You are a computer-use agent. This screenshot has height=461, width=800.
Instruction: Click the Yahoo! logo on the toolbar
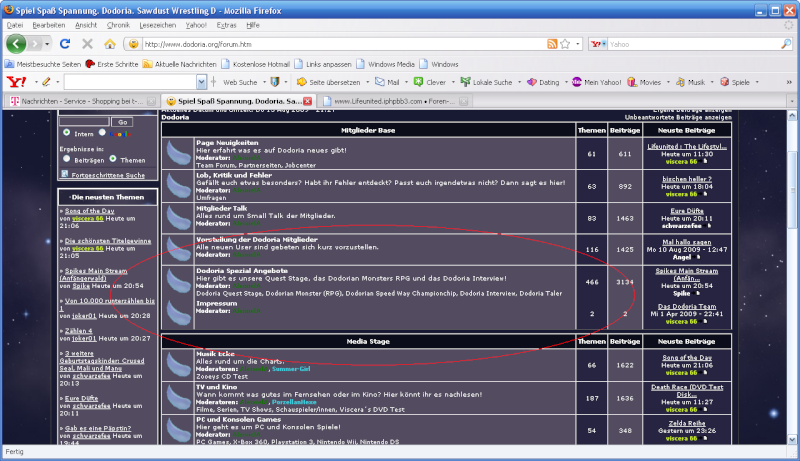tap(16, 82)
